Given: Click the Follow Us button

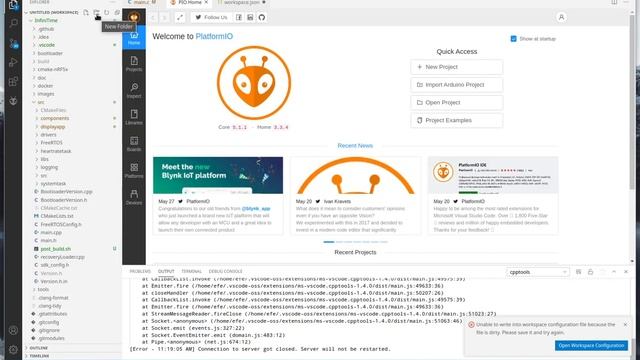Looking at the screenshot, I should point(211,18).
